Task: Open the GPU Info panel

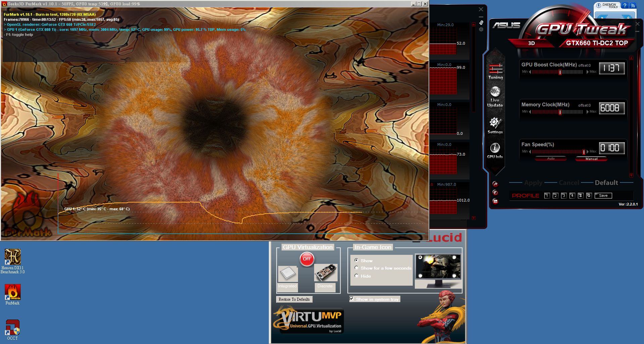Action: 495,151
